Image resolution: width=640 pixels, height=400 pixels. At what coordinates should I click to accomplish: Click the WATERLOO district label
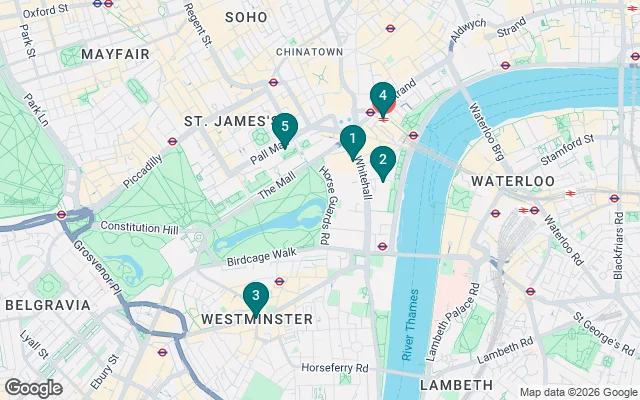click(x=513, y=181)
